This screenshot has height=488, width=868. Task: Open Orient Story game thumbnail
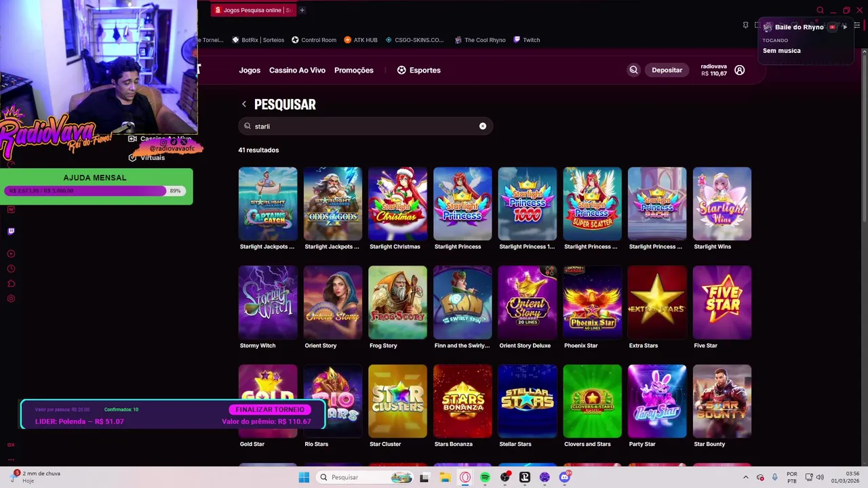click(x=333, y=302)
